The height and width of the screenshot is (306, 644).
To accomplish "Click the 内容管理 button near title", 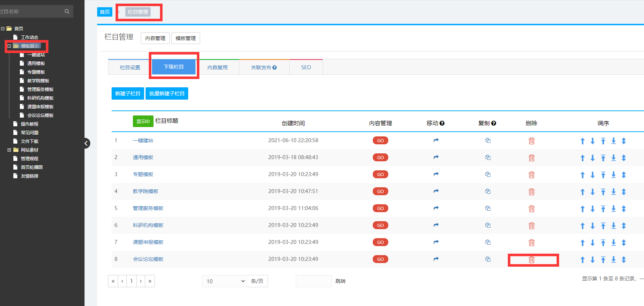I will [155, 38].
